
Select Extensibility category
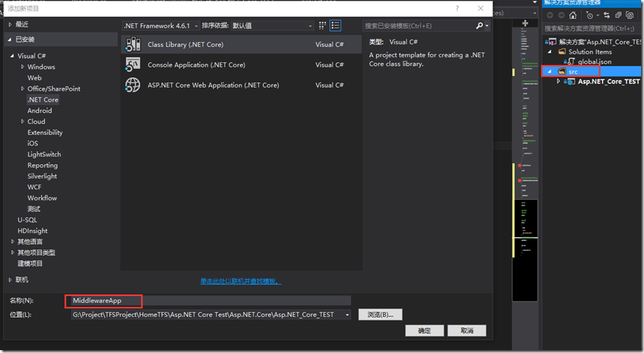(x=46, y=132)
